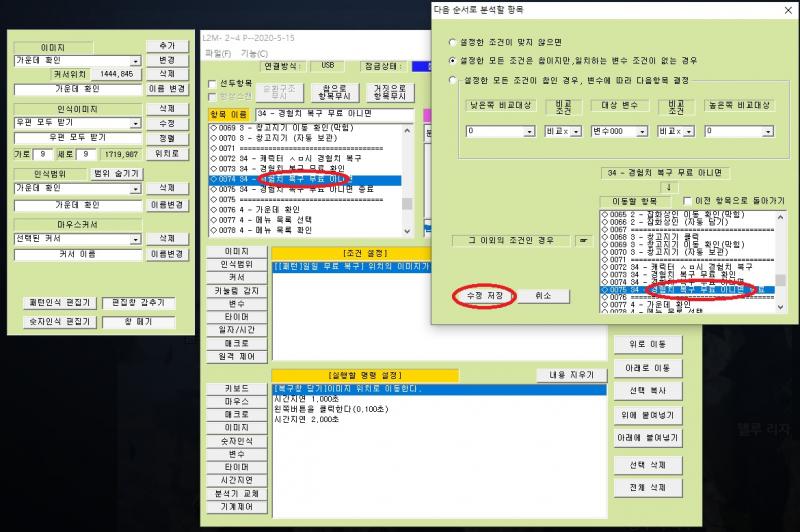Click the pointing-hand icon button in the dialog
This screenshot has height=532, width=800.
click(584, 240)
